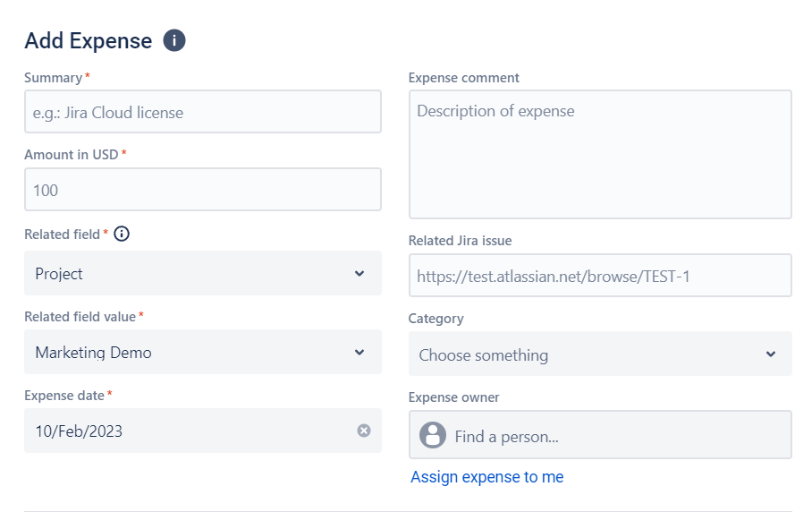Click the person avatar icon in Expense owner
This screenshot has width=812, height=512.
(433, 436)
